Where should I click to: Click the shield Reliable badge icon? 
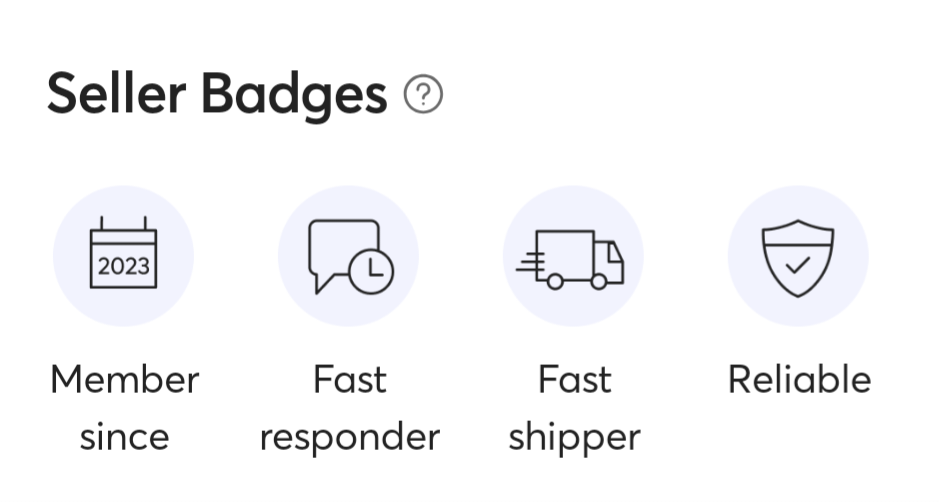click(x=798, y=256)
